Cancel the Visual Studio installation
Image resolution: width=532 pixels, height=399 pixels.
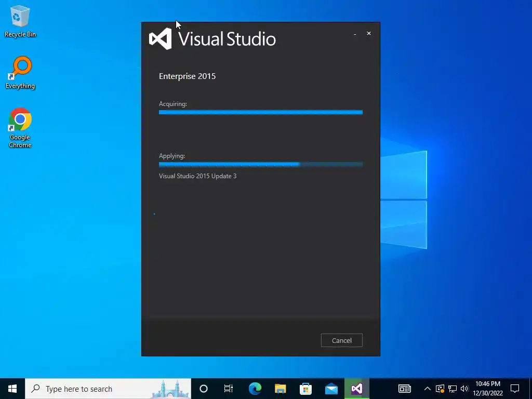pyautogui.click(x=342, y=340)
